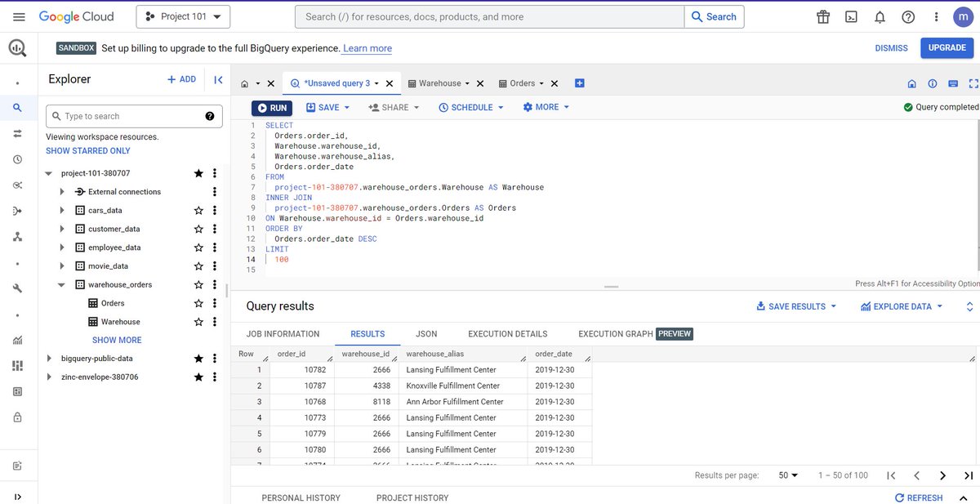The height and width of the screenshot is (504, 980).
Task: Toggle full screen editor icon
Action: 973,83
